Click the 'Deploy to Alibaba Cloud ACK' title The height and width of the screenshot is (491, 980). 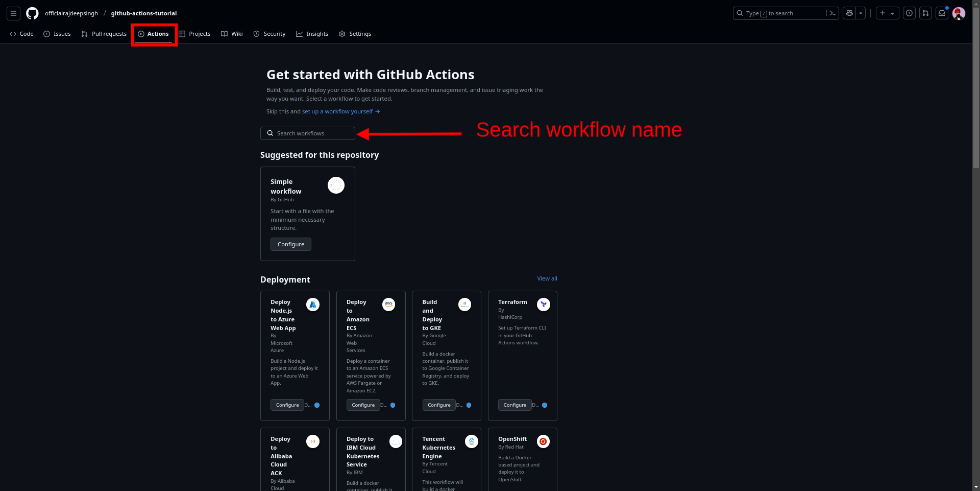pos(281,456)
